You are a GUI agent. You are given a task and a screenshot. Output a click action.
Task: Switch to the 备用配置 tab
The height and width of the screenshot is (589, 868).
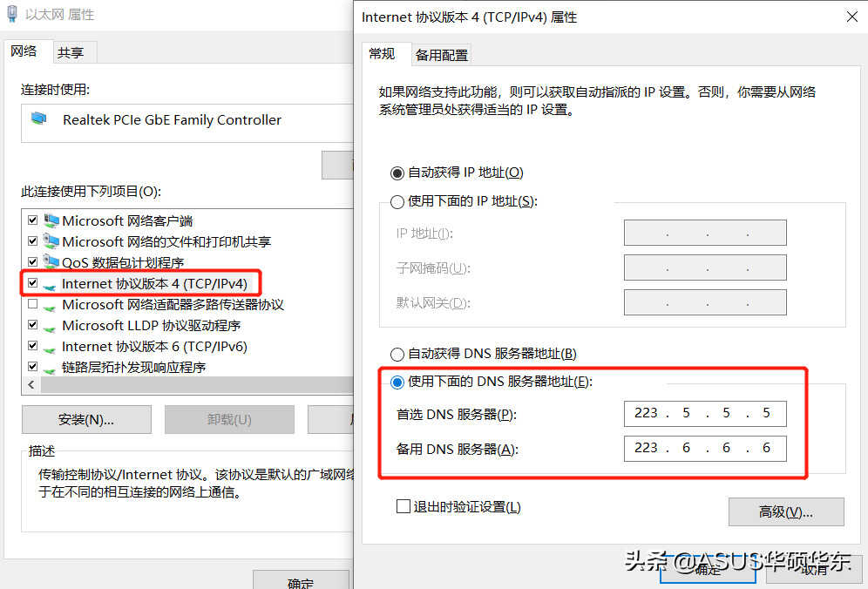coord(441,55)
